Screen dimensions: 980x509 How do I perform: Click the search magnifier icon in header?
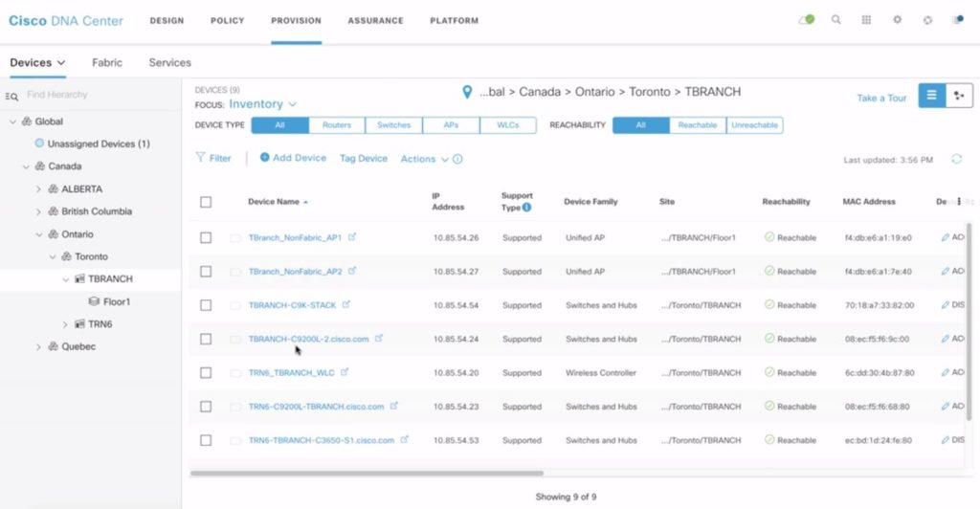(x=836, y=20)
